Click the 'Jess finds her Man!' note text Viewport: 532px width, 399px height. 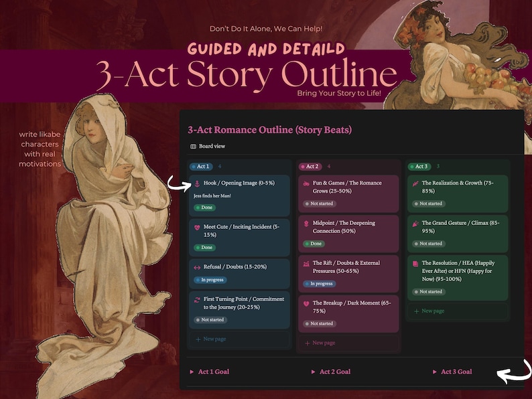[212, 196]
